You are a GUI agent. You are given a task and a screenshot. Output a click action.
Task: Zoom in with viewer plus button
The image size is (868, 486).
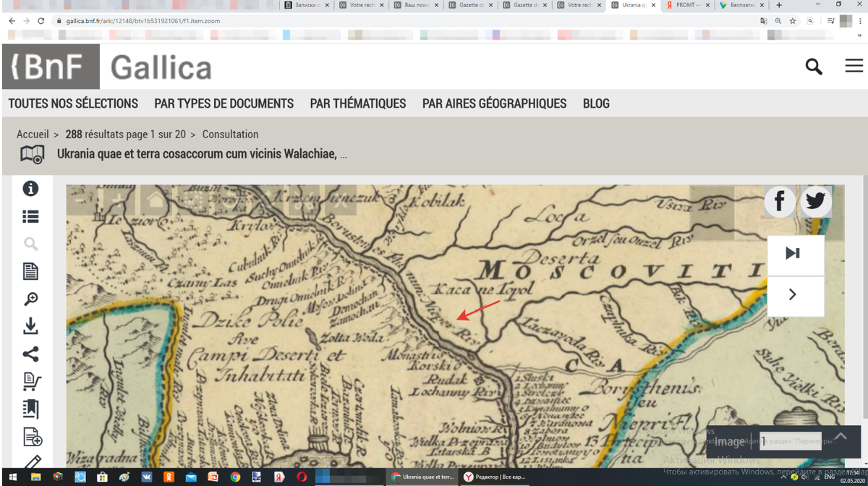pos(121,202)
